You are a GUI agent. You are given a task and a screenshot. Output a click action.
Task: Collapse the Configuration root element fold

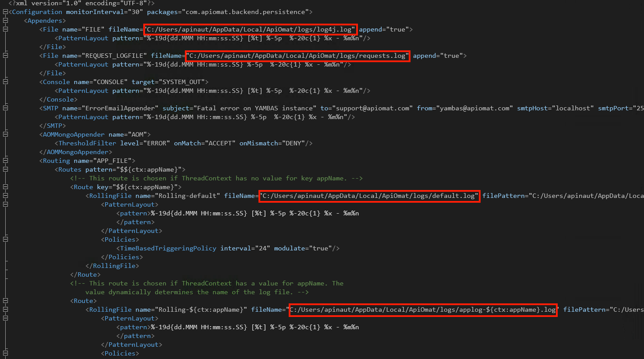[x=5, y=12]
